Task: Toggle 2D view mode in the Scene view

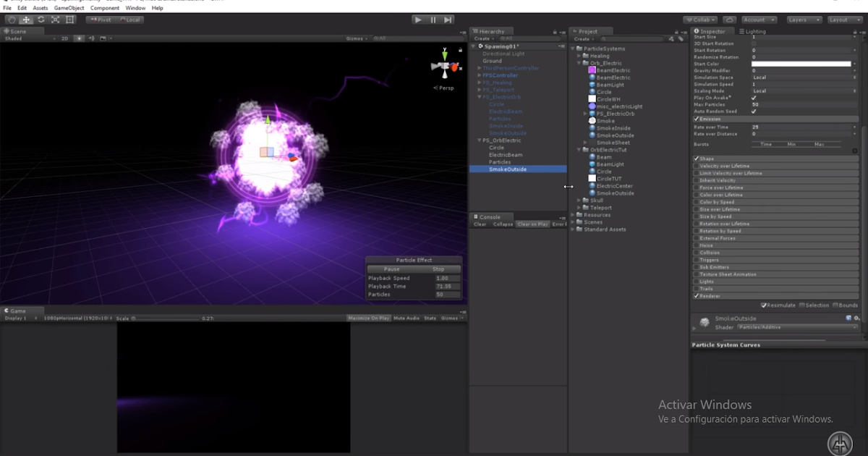Action: [63, 37]
